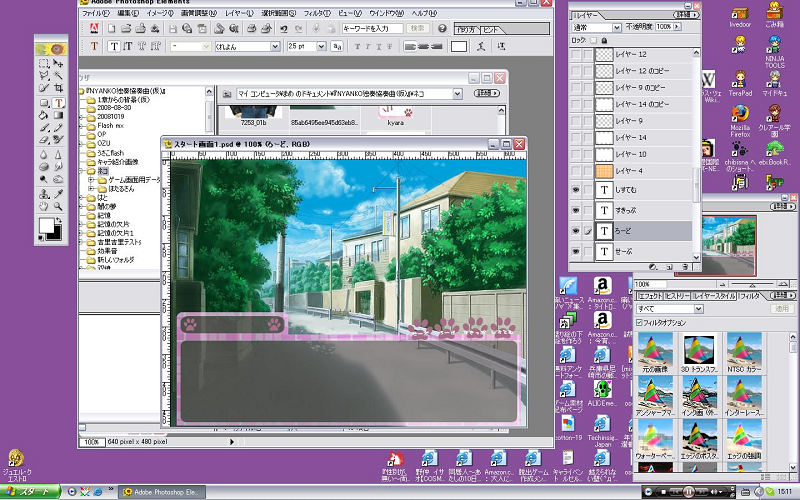This screenshot has width=800, height=500.
Task: Expand the 20081019 folder node
Action: (81, 117)
